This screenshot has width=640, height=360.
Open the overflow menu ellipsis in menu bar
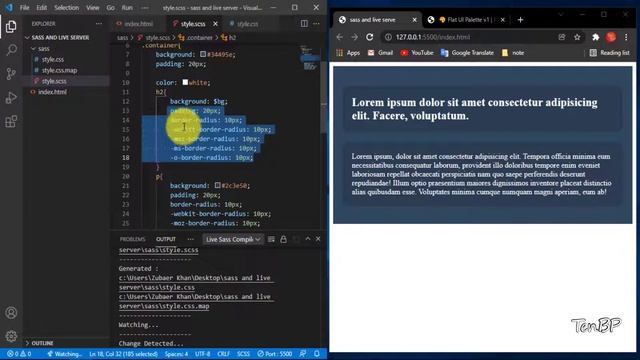(145, 8)
